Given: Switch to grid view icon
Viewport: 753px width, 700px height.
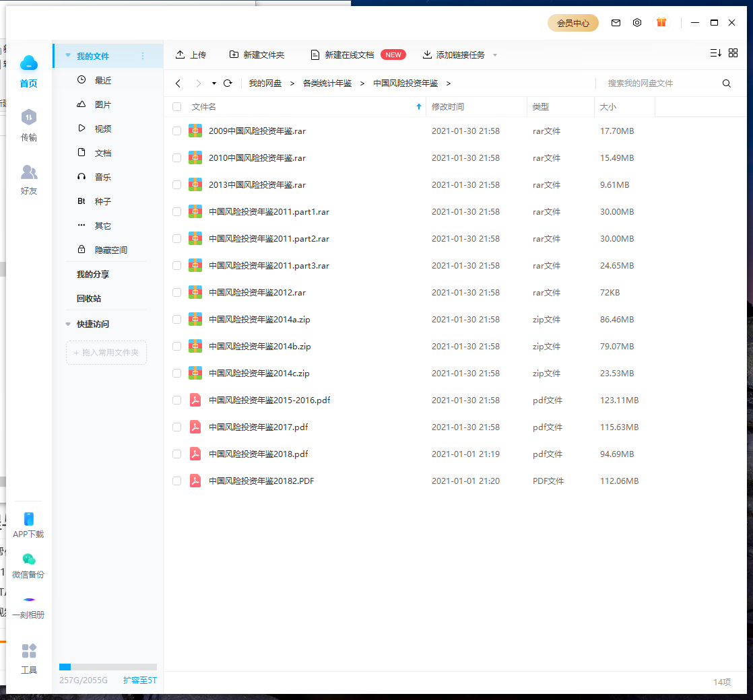Looking at the screenshot, I should coord(733,53).
